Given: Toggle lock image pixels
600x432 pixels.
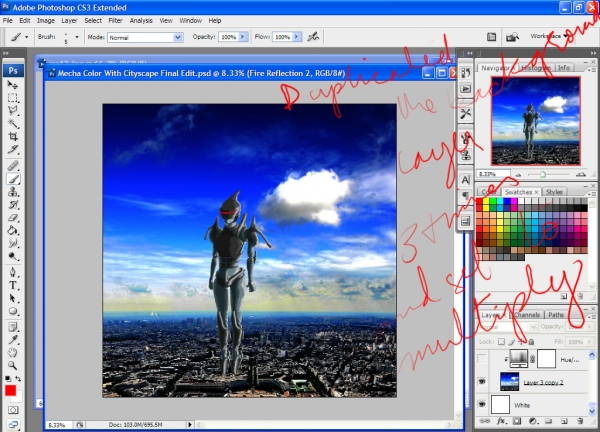Looking at the screenshot, I should 512,342.
